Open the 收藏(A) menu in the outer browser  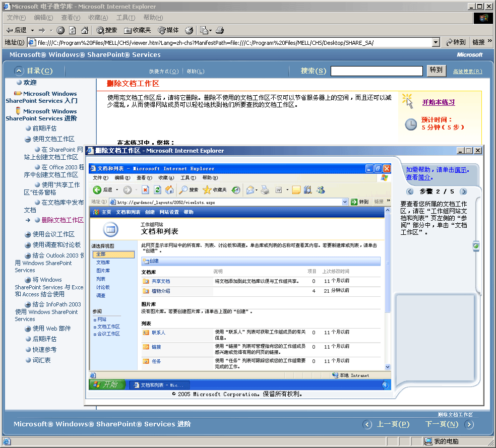(x=98, y=18)
